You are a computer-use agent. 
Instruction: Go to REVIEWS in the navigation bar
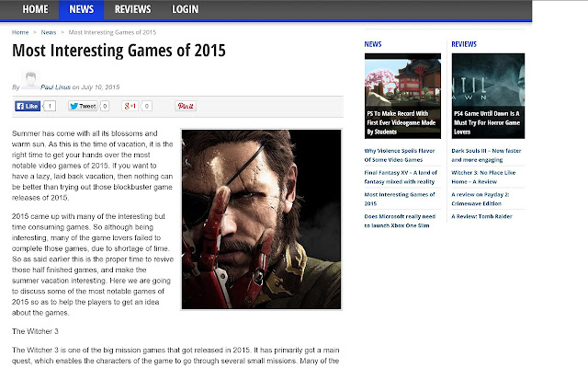132,9
